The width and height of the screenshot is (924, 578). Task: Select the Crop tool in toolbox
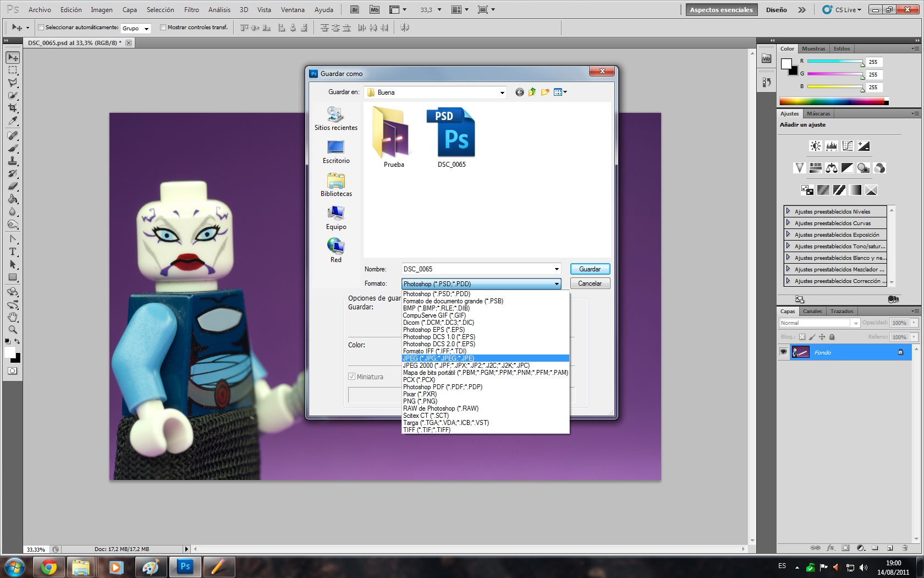(13, 108)
